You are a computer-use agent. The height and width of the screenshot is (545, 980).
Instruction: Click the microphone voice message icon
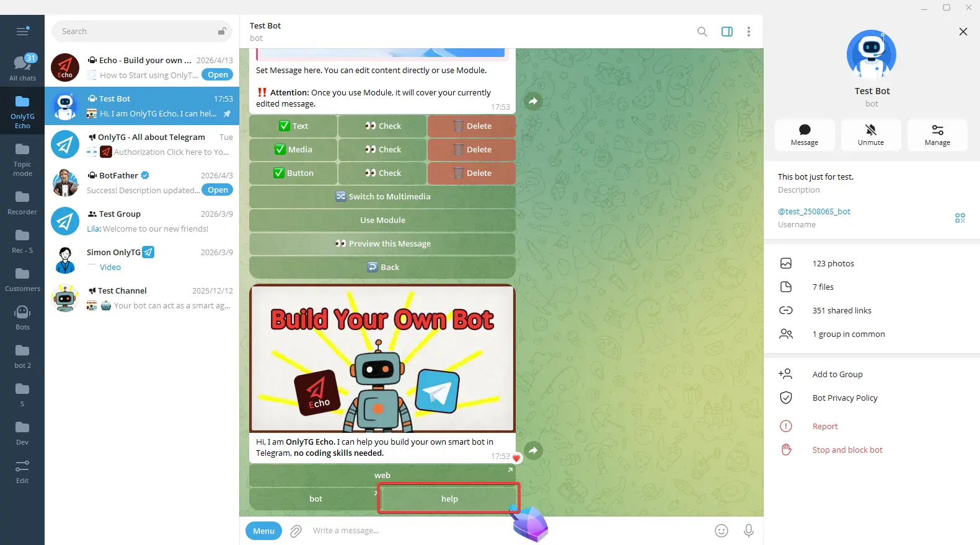coord(748,531)
